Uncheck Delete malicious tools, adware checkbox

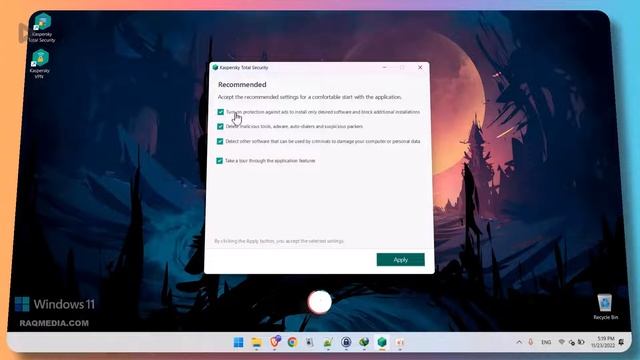pyautogui.click(x=220, y=127)
